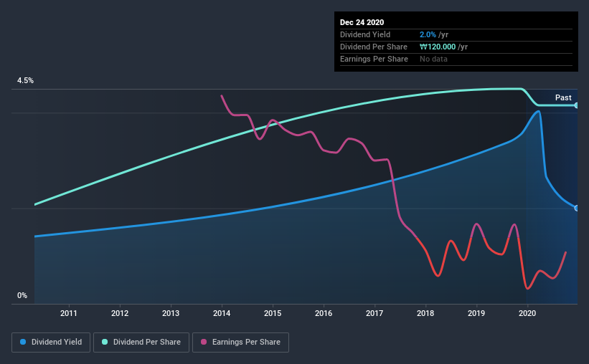
Task: Click the Dec 24 2020 tooltip date
Action: [362, 22]
